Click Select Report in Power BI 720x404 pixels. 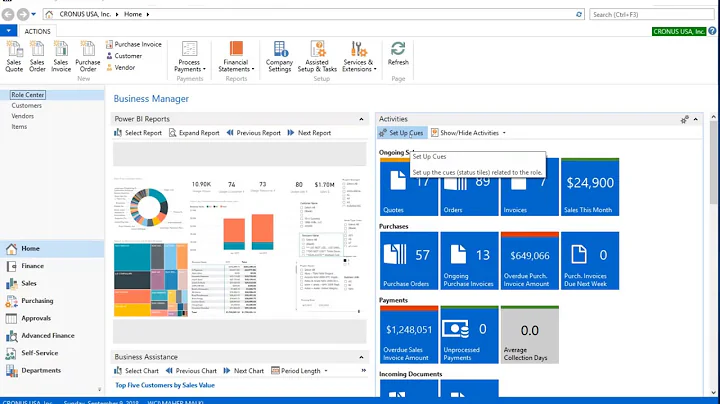[138, 133]
